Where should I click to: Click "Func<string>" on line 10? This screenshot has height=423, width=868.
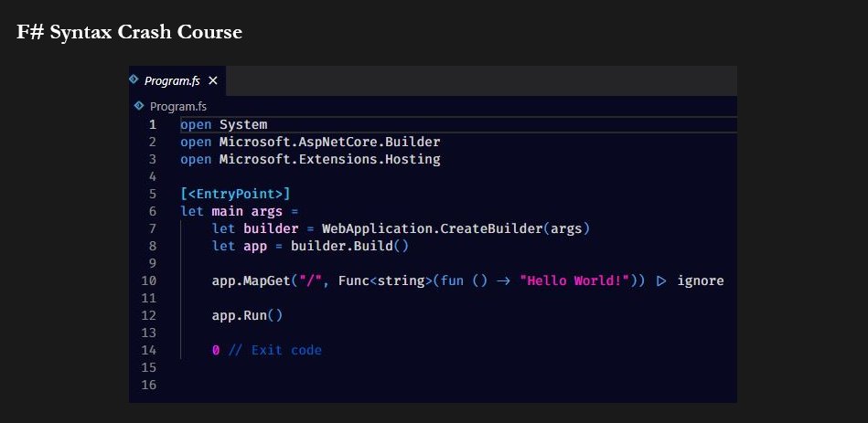coord(385,280)
